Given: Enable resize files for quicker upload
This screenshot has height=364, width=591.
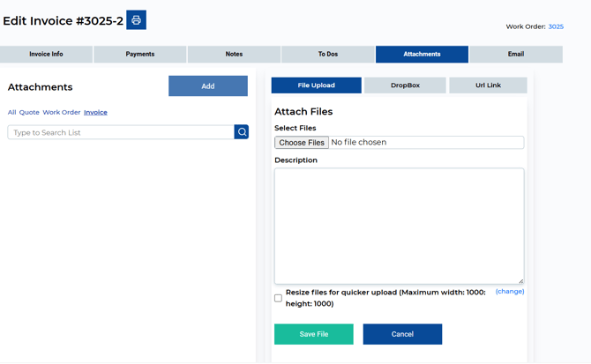Looking at the screenshot, I should [x=279, y=298].
